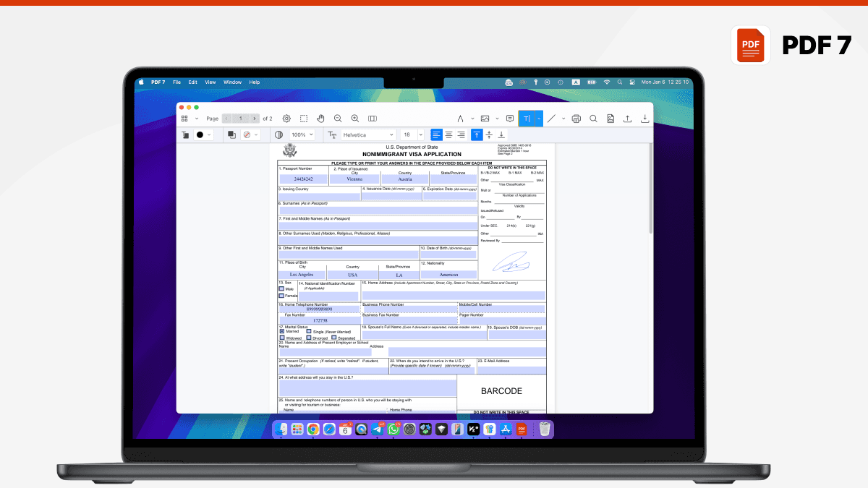
Task: Open the Helvetica font dropdown
Action: tap(368, 134)
